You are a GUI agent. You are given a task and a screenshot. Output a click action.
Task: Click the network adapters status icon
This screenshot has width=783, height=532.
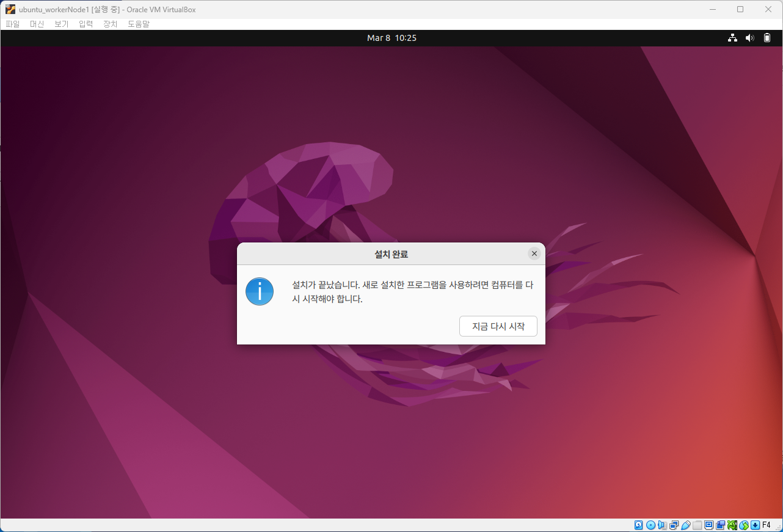(674, 525)
